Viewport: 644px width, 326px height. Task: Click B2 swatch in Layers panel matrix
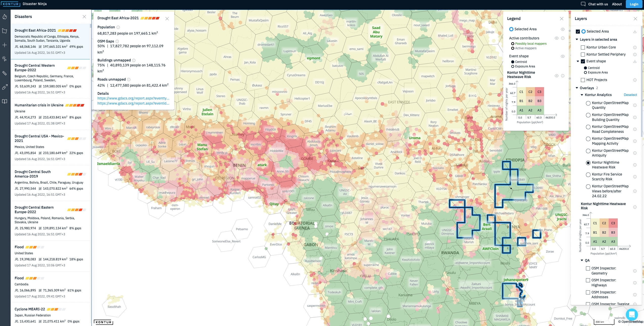(x=604, y=233)
